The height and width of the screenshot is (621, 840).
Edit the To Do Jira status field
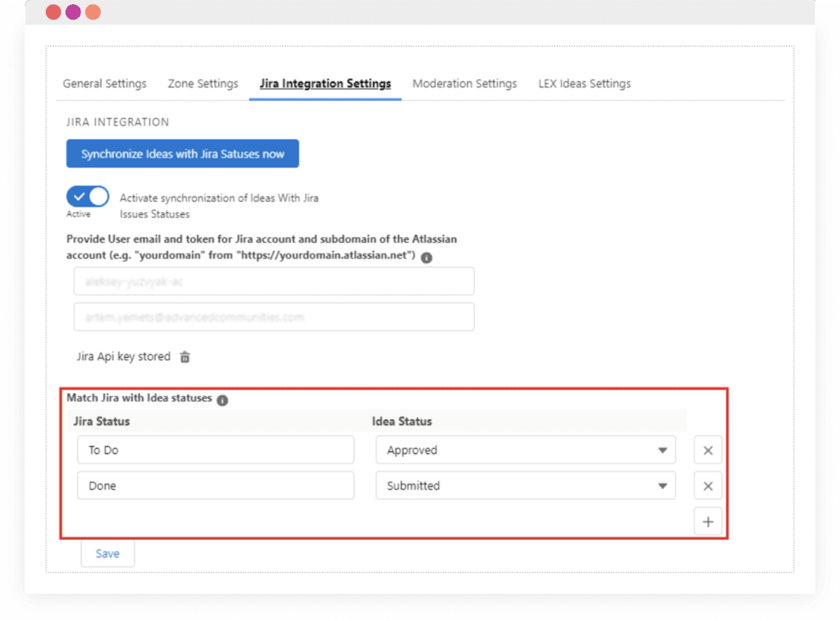(x=216, y=450)
